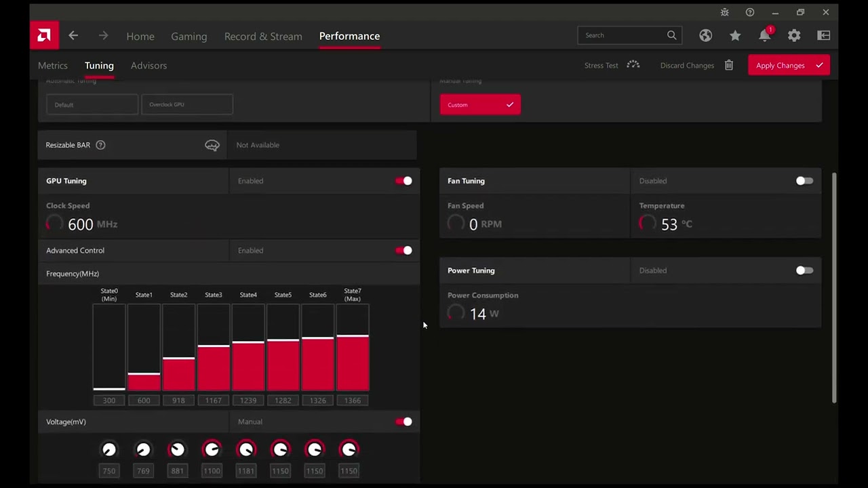
Task: Disable the GPU Tuning toggle
Action: (403, 181)
